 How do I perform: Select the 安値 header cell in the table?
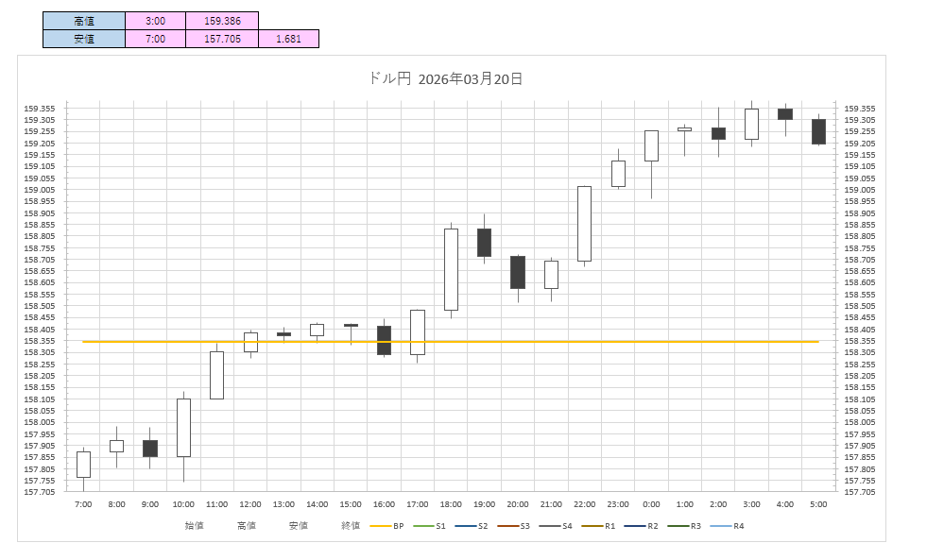pos(84,39)
